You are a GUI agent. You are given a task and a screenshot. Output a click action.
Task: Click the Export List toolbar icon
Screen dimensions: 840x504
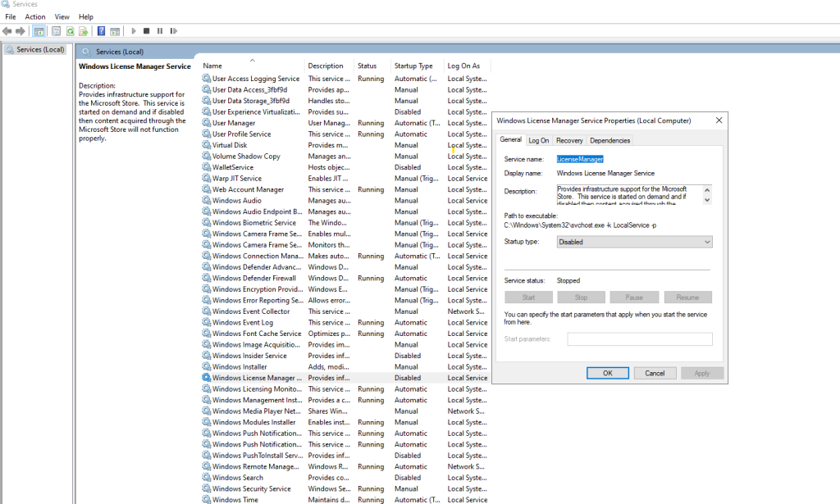(x=83, y=30)
